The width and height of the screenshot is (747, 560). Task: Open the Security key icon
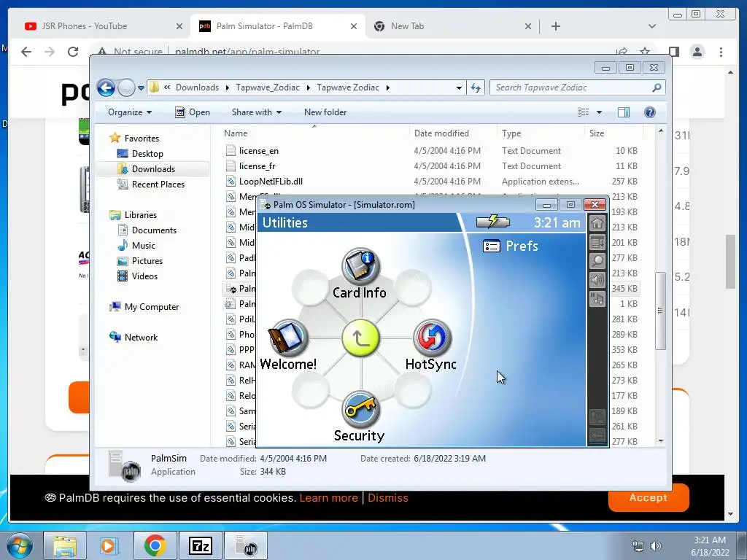(360, 410)
